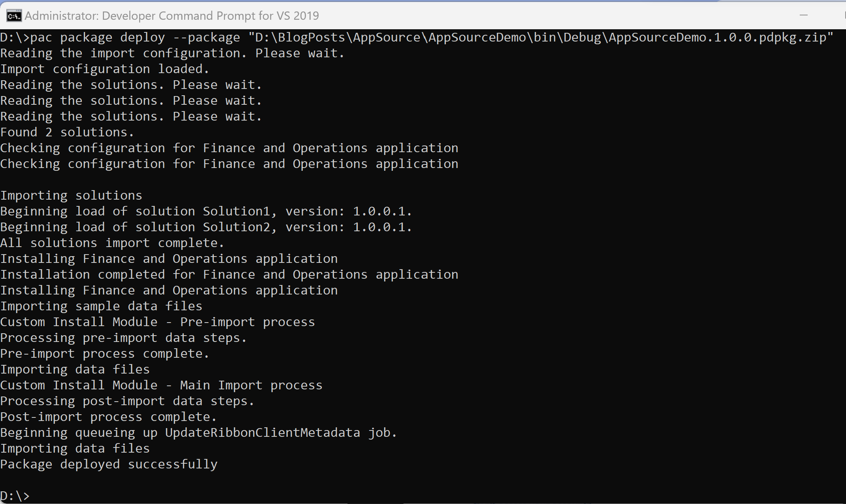Click the 'Import configuration loaded.' output line

[104, 69]
